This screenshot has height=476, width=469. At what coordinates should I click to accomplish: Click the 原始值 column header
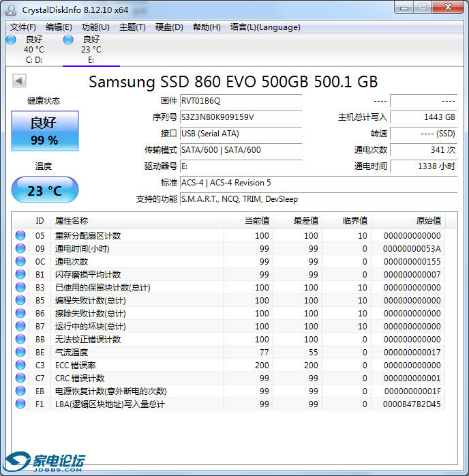pos(408,221)
